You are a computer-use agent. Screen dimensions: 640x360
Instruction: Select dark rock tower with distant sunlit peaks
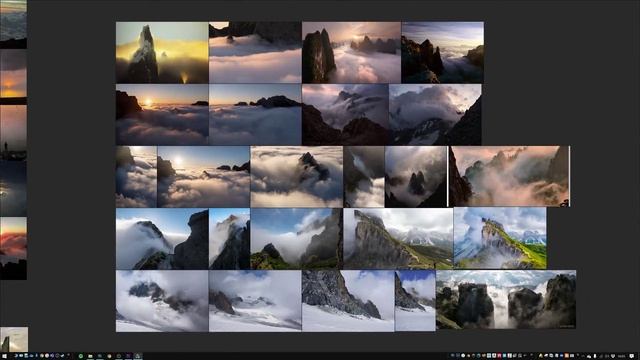(351, 53)
